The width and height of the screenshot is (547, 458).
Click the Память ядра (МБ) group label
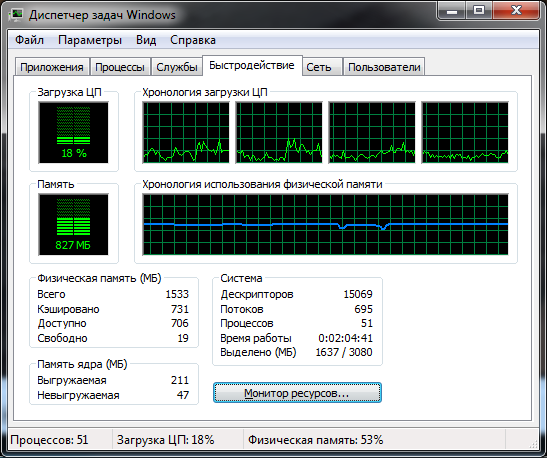[82, 364]
